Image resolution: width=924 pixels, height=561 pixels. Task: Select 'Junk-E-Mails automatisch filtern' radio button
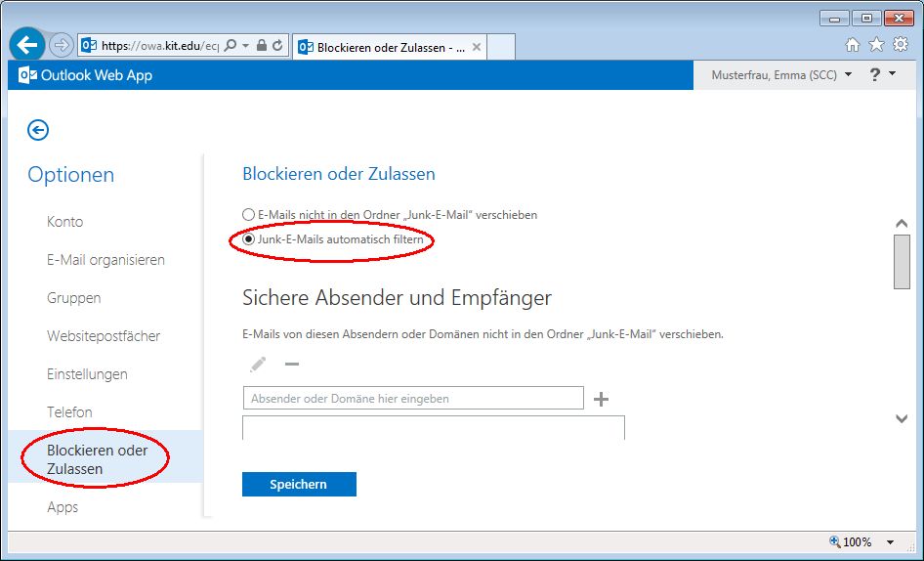click(x=248, y=239)
